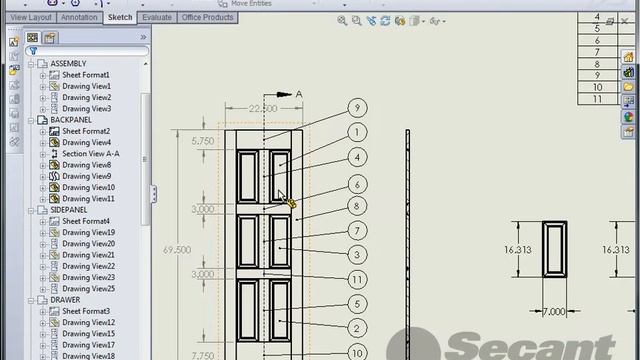Open File Explorer folder icon in task pane
Viewport: 640px width, 360px height.
pos(628,87)
